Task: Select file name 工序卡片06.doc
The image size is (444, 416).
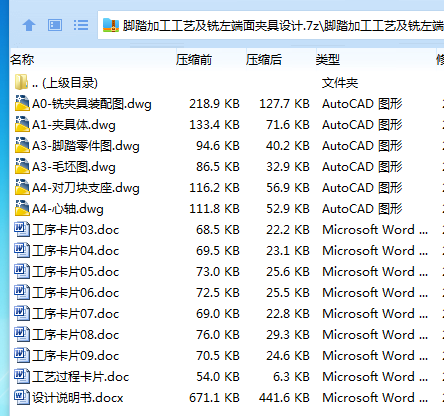Action: [x=76, y=293]
